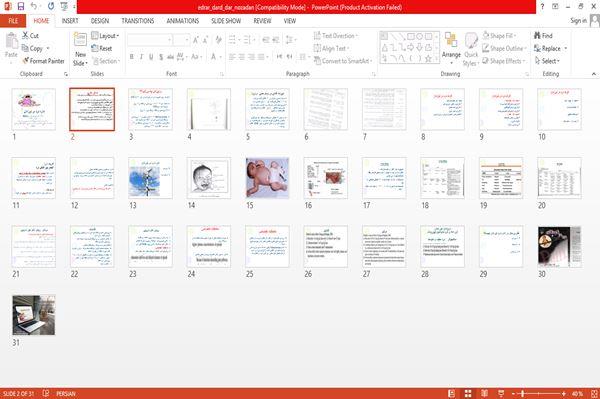Screen dimensions: 600x399
Task: Click the Format Painter tool
Action: [43, 61]
